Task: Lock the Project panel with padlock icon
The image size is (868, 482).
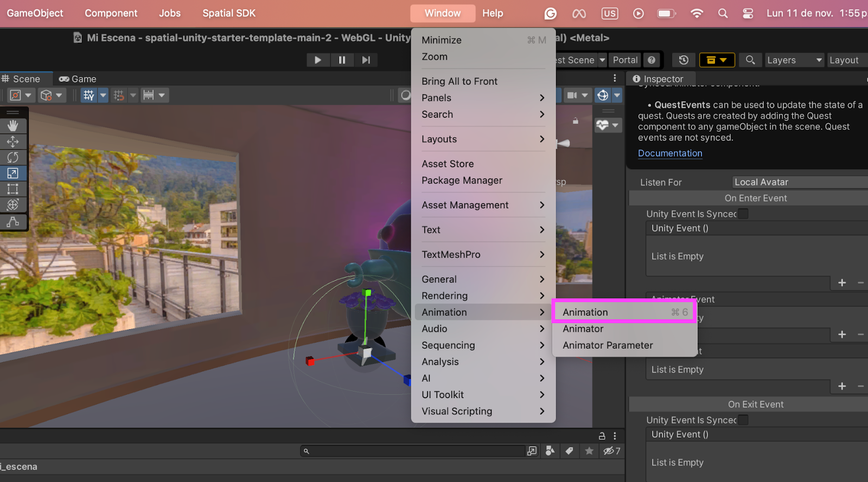Action: [x=602, y=436]
